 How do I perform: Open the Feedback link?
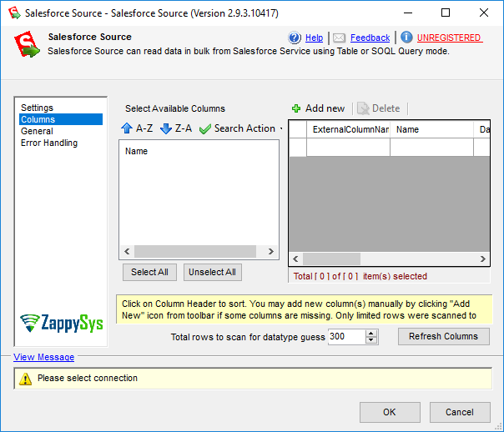click(x=370, y=38)
